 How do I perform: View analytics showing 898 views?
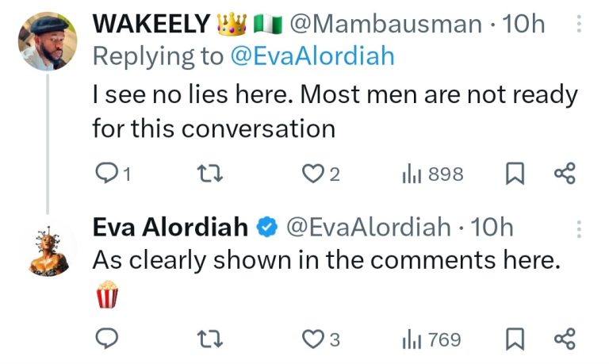tap(433, 174)
